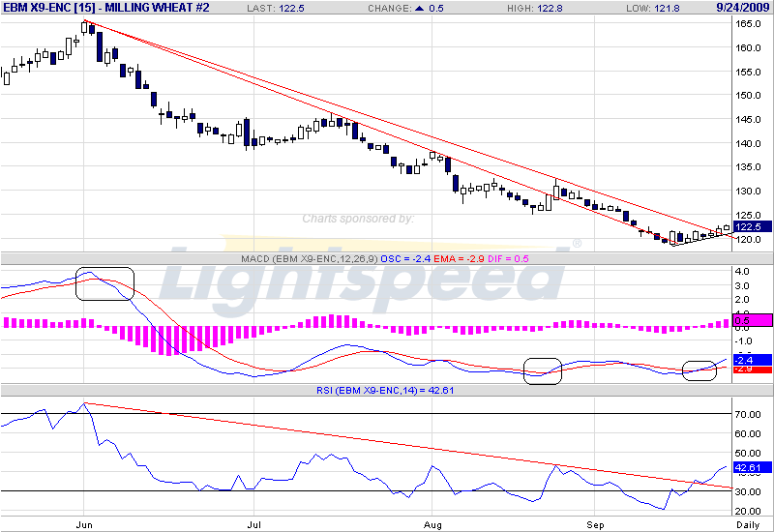Viewport: 774px width, 532px height.
Task: Click the '150.0' price axis label
Action: 748,95
